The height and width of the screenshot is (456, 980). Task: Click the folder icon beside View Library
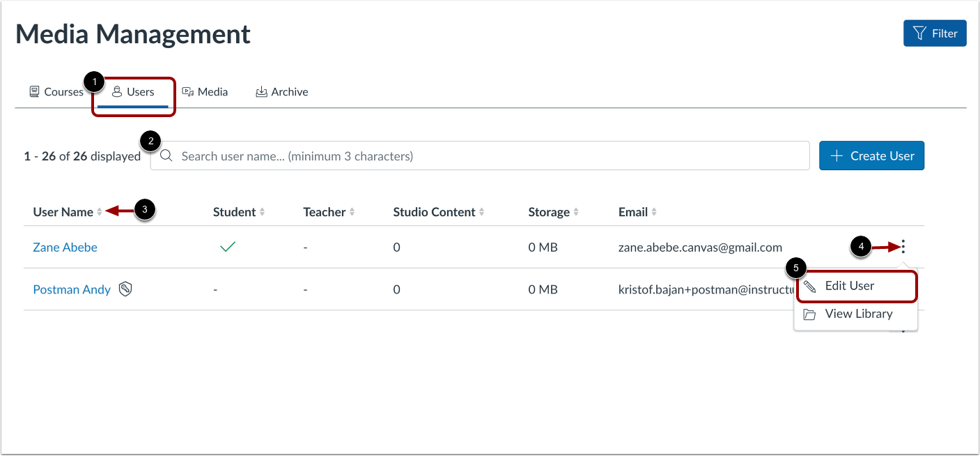(x=809, y=313)
